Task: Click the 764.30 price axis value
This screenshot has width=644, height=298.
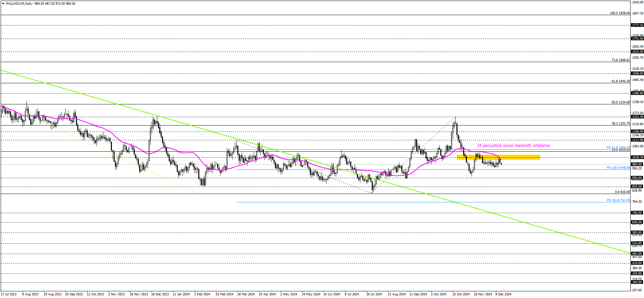Action: 638,202
